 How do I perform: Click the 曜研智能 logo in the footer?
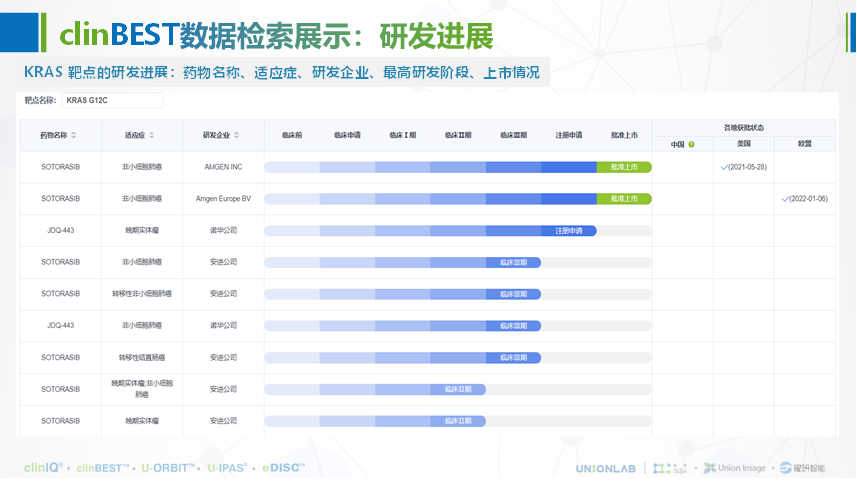[802, 468]
